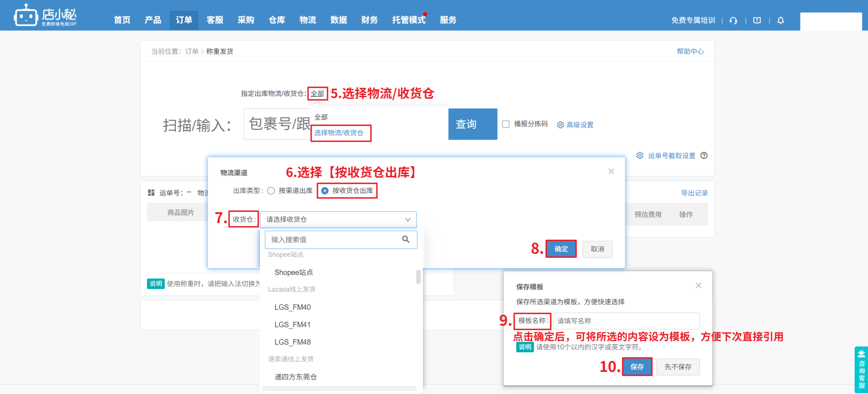The height and width of the screenshot is (394, 868).
Task: Click the 运单号截取设置 gear icon
Action: [640, 155]
